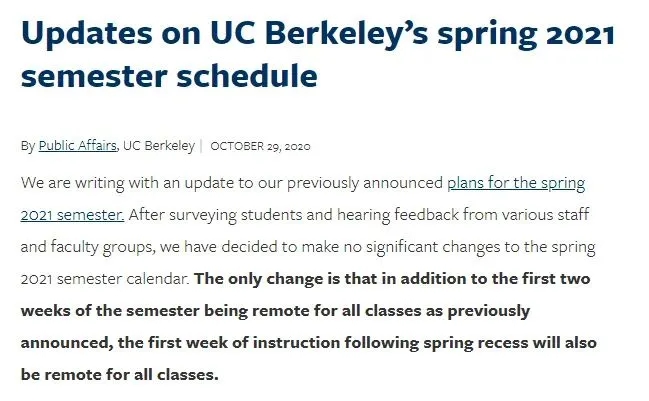Open the Public Affairs author link
This screenshot has height=401, width=649.
[x=77, y=146]
